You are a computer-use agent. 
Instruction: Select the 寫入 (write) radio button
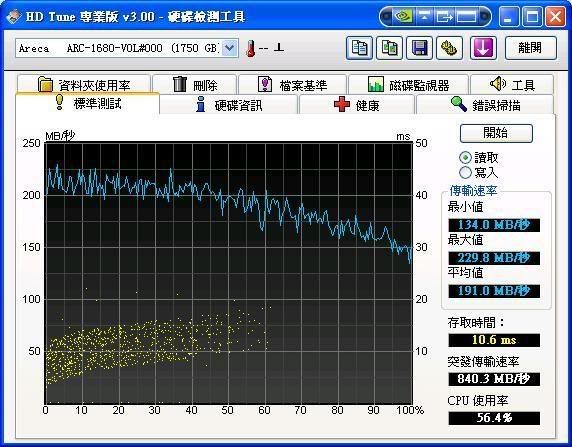(465, 172)
